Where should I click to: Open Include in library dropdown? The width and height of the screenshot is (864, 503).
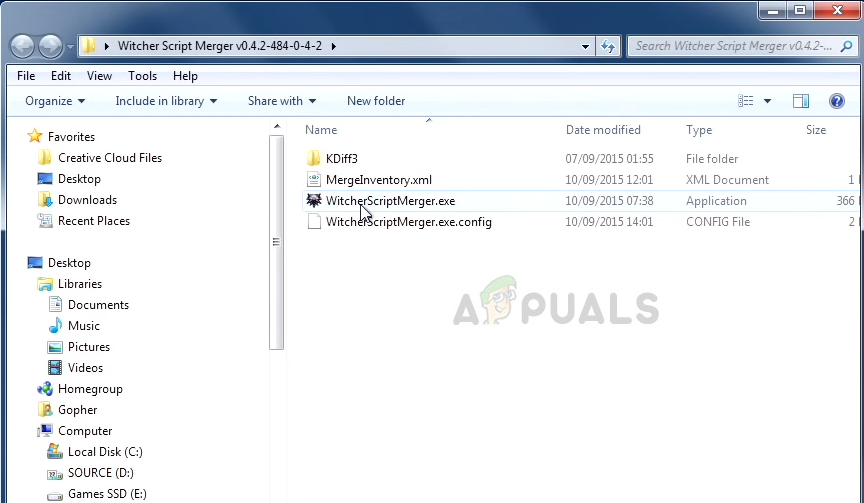[166, 101]
